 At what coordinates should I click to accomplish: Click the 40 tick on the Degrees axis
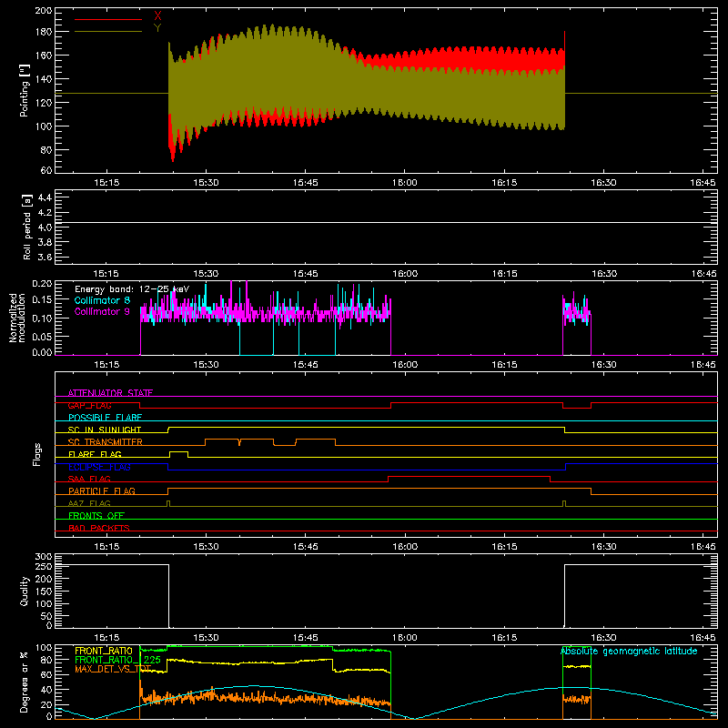tap(46, 690)
